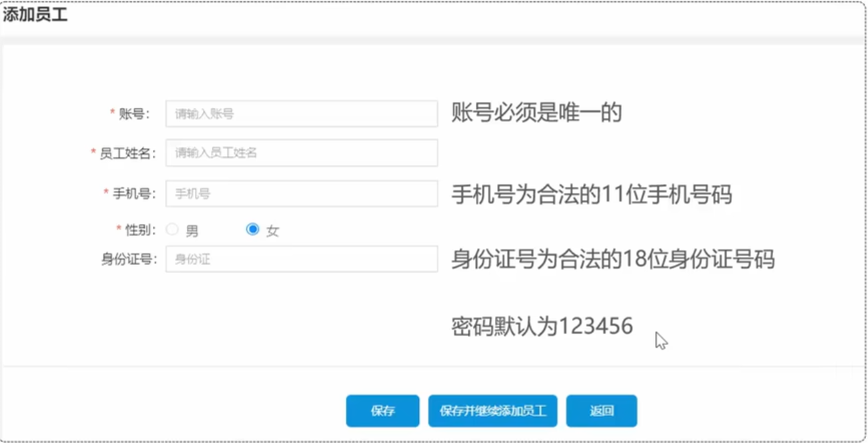The image size is (868, 443).
Task: Select the 男 (male) radio button
Action: point(173,229)
